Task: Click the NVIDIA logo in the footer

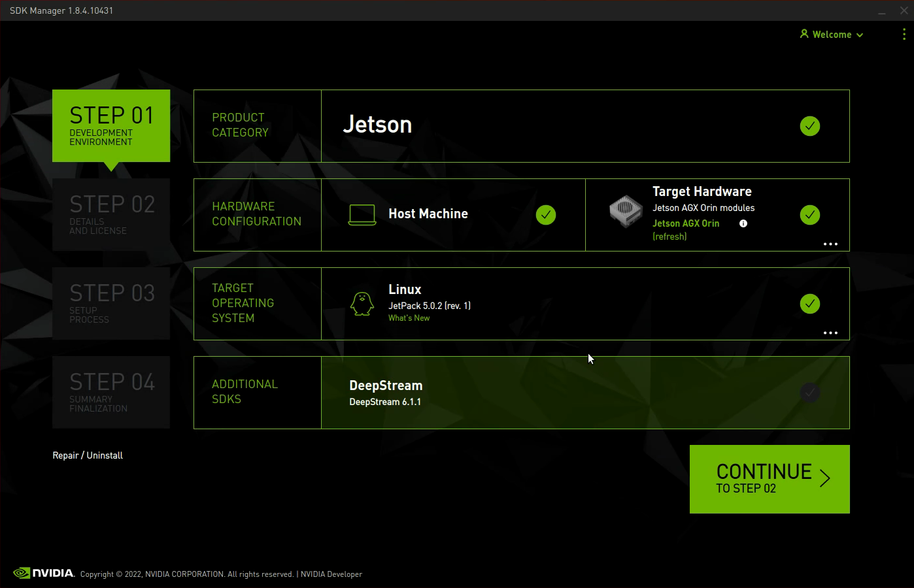Action: 44,573
